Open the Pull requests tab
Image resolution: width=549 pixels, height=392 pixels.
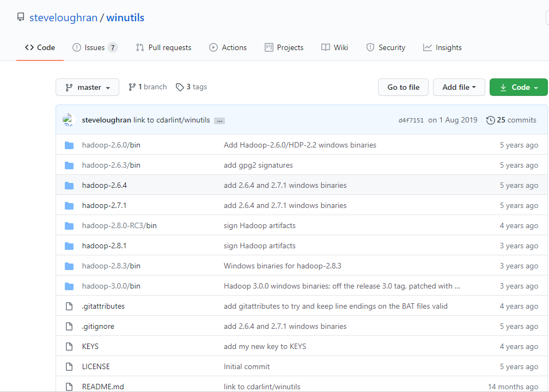tap(163, 47)
